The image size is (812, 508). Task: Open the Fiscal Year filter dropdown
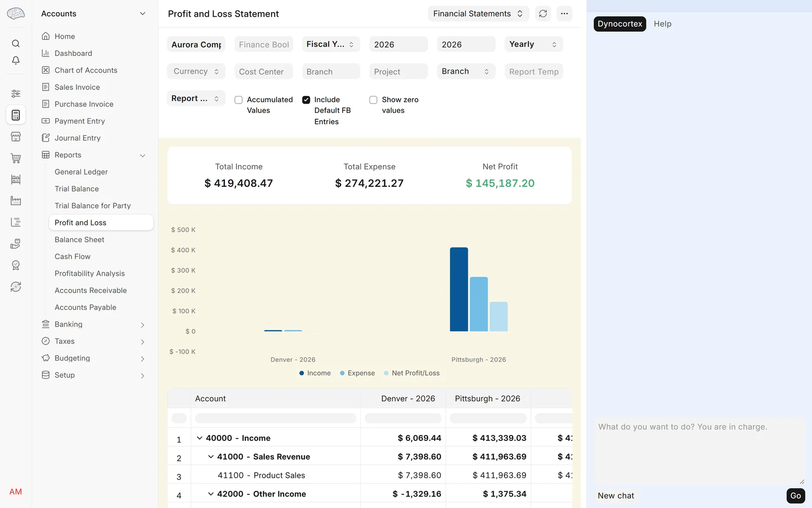[331, 44]
